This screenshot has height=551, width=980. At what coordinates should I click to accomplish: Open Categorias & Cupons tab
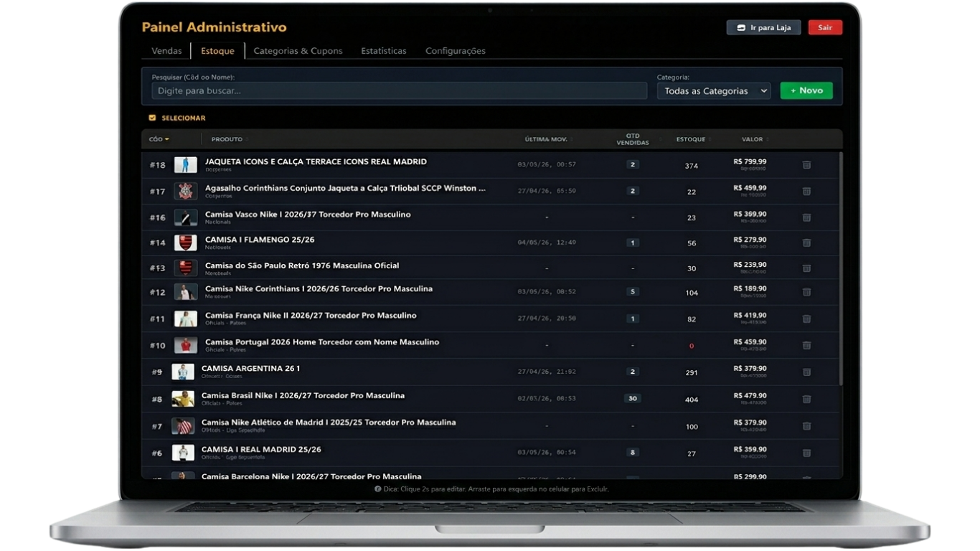click(298, 51)
